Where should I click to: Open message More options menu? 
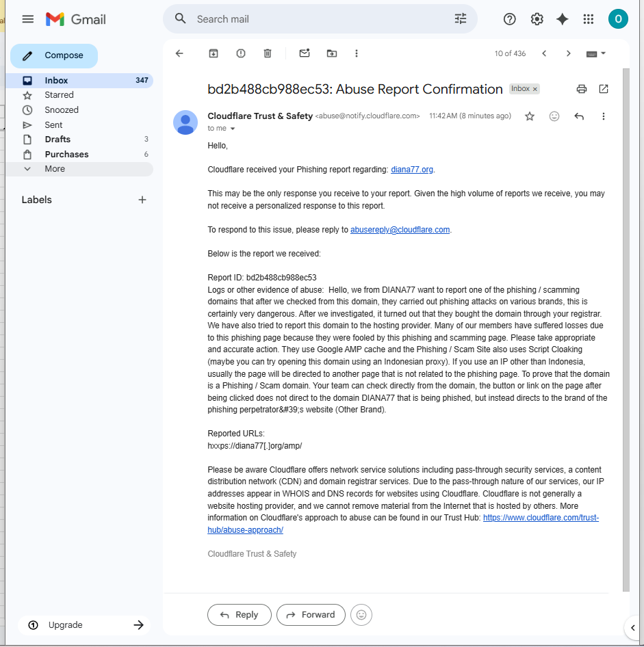(x=603, y=116)
